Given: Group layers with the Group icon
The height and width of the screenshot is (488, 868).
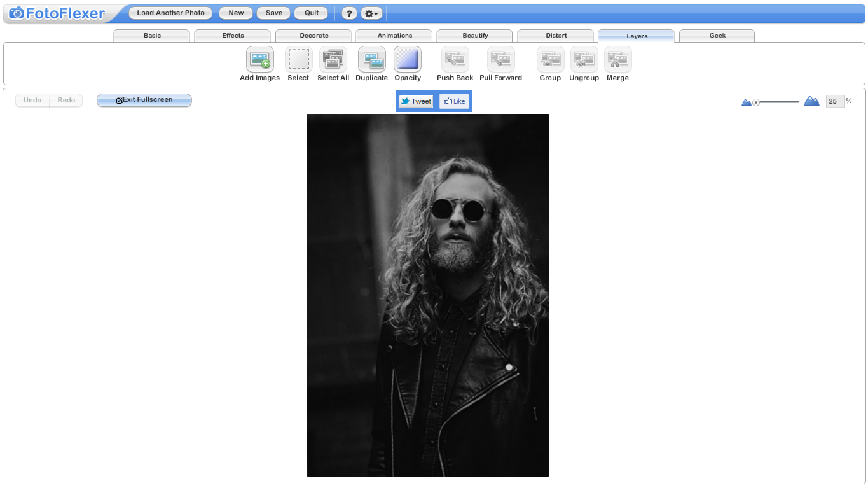Looking at the screenshot, I should [550, 60].
